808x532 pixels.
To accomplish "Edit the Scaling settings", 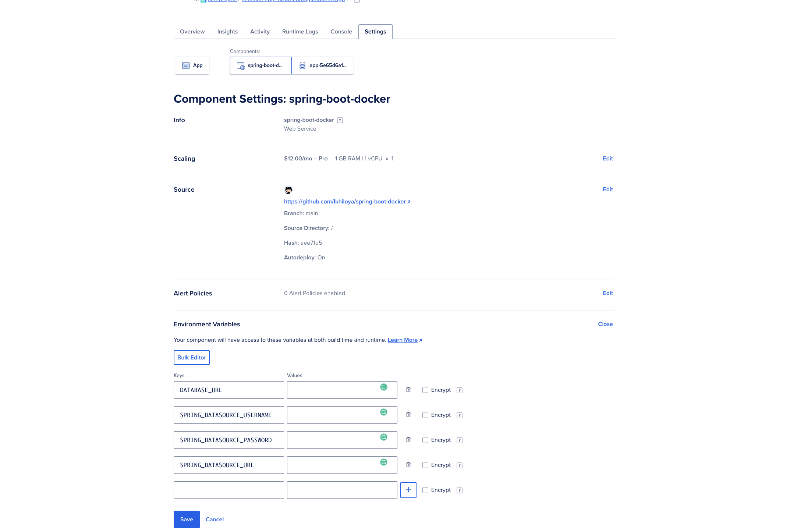I will (x=607, y=159).
